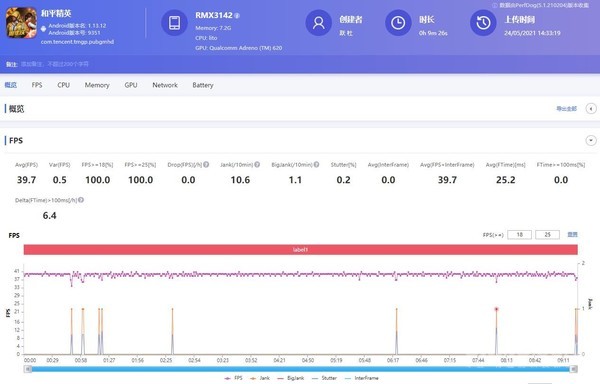
Task: Collapse the FPS section with chevron
Action: tap(591, 140)
